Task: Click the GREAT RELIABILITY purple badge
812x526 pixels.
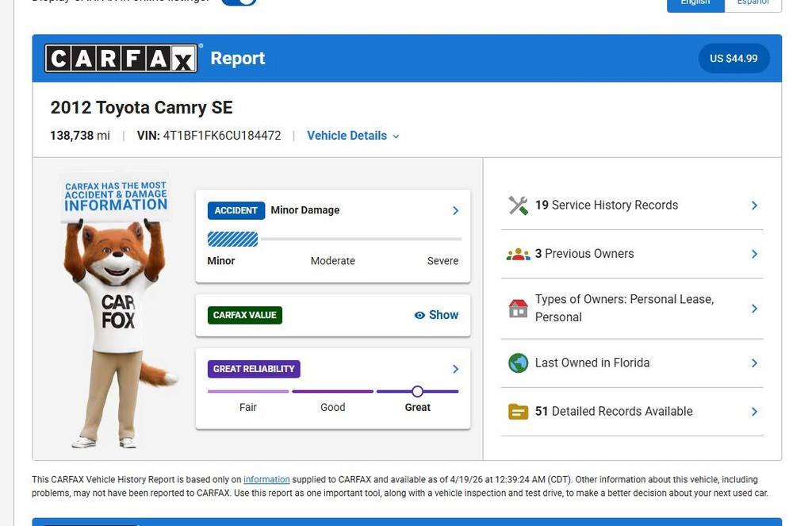Action: tap(254, 369)
